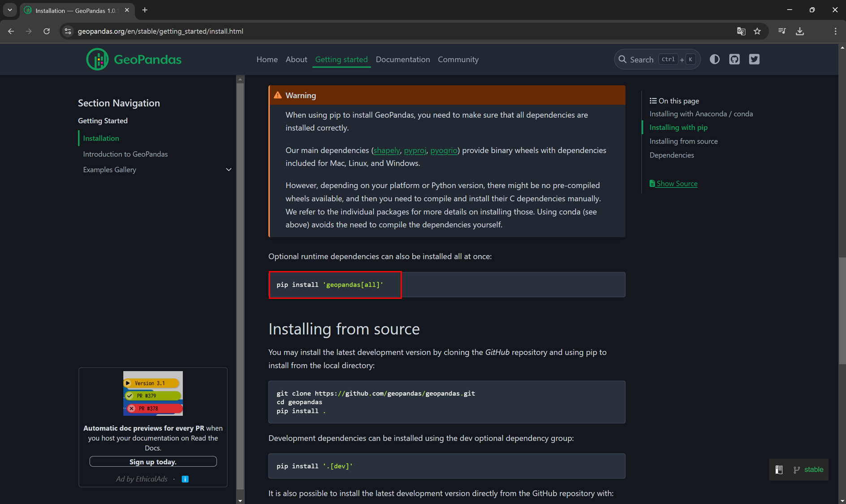Viewport: 846px width, 504px height.
Task: Select the Getting started nav tab
Action: [341, 59]
